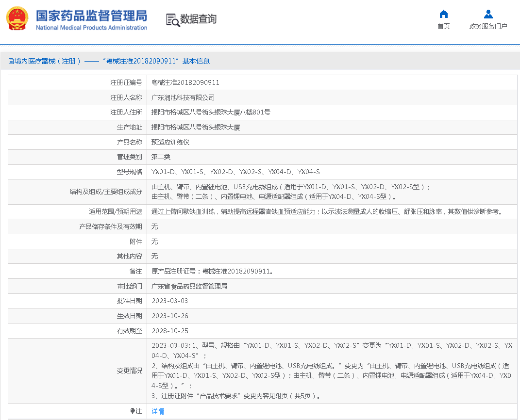This screenshot has height=420, width=520.
Task: Click the 注 bullet icon in bottom row
Action: [x=133, y=411]
